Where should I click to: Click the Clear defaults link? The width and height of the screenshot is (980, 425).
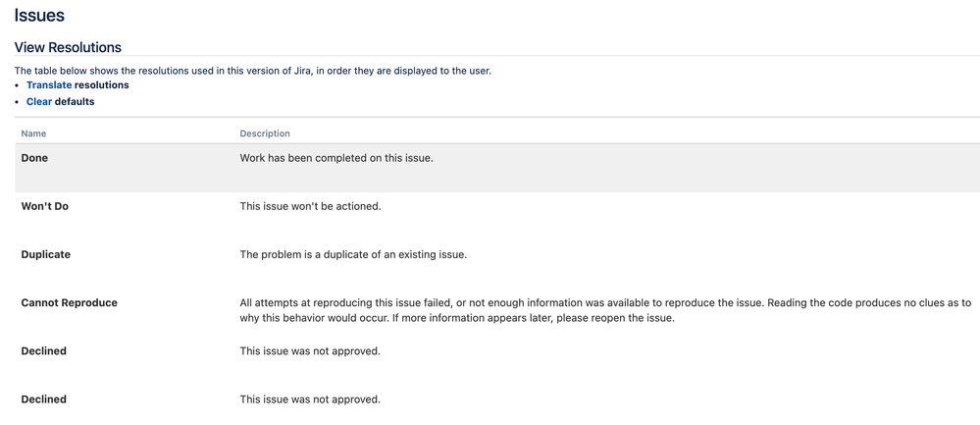39,101
